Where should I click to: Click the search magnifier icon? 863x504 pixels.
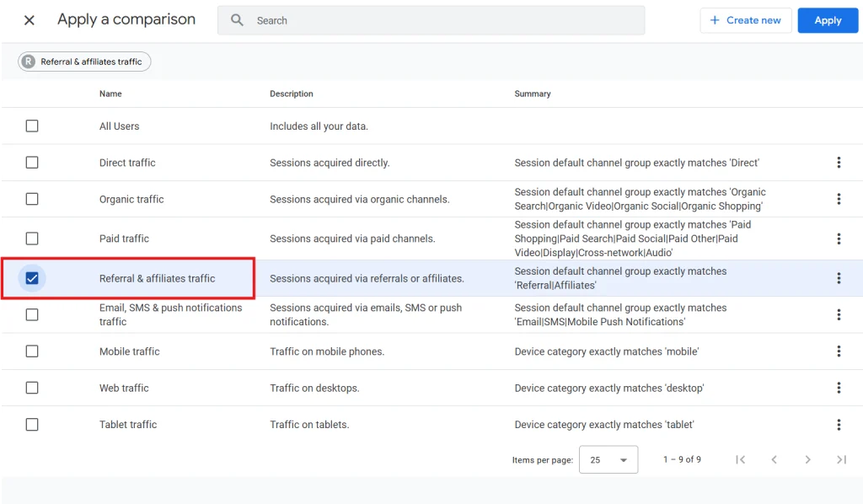pyautogui.click(x=238, y=20)
